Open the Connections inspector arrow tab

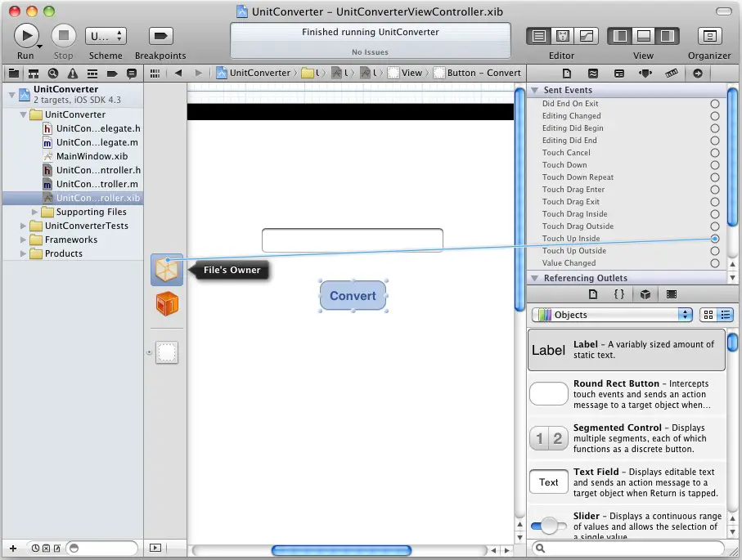coord(698,74)
